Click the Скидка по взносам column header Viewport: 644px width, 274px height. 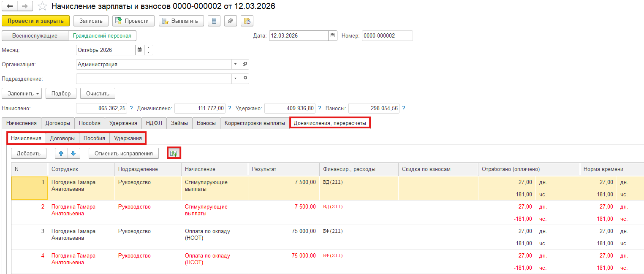coord(438,169)
